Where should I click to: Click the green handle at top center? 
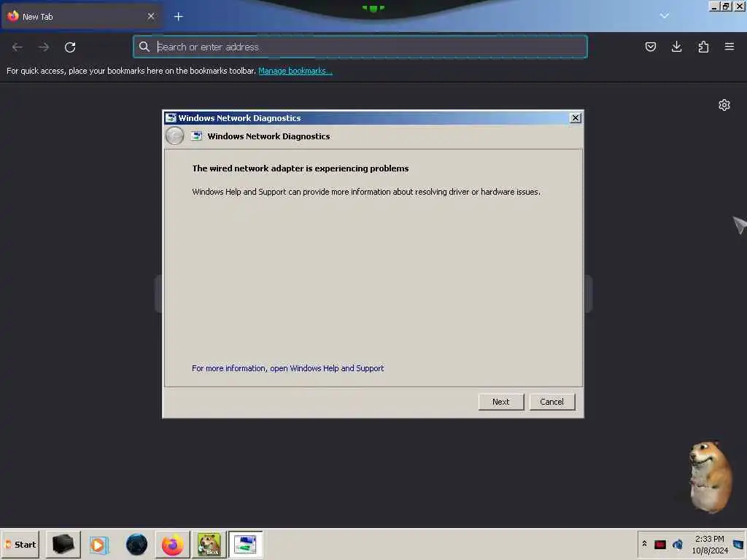click(373, 8)
